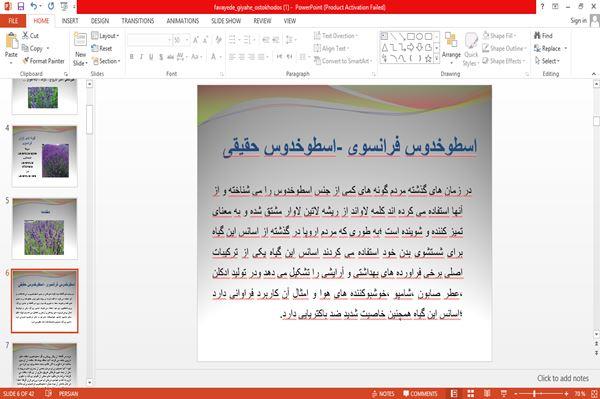The width and height of the screenshot is (600, 399).
Task: Undo the last action
Action: tap(34, 7)
